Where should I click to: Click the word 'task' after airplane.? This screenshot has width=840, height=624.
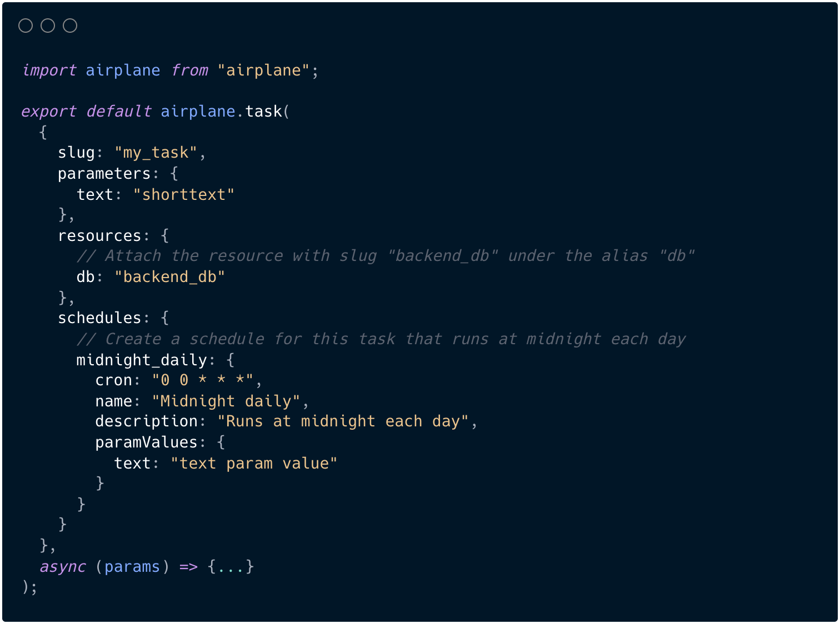pyautogui.click(x=264, y=112)
